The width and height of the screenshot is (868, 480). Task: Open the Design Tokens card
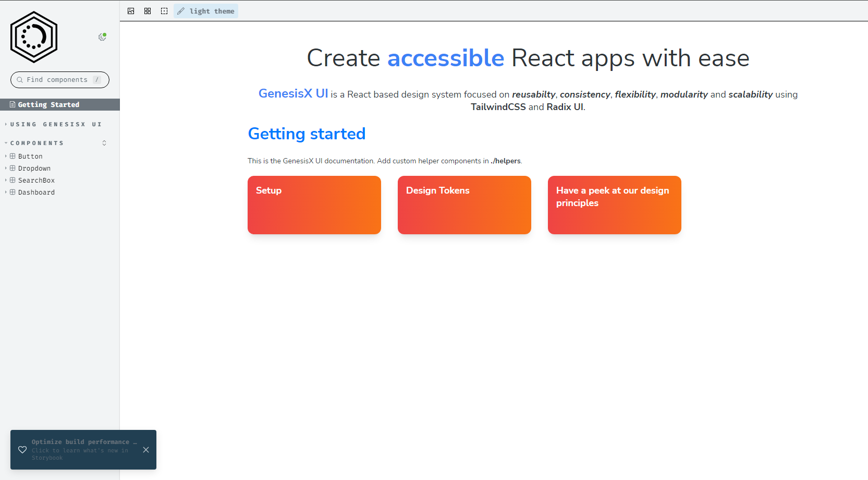pos(464,205)
